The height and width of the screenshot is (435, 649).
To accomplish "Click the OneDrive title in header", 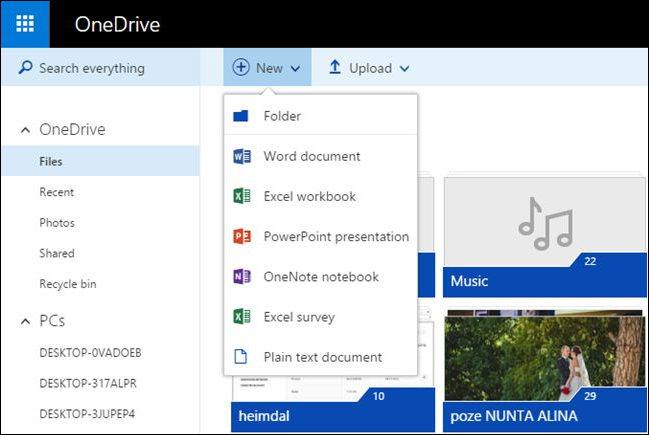I will [117, 24].
